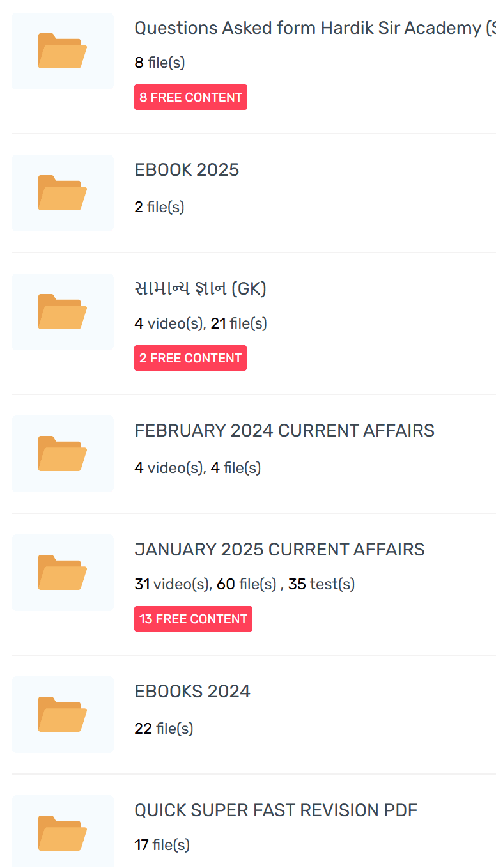Screen dimensions: 496x868
Task: Open FEBRUARY 2024 CURRENT AFFAIRS title
Action: coord(284,431)
